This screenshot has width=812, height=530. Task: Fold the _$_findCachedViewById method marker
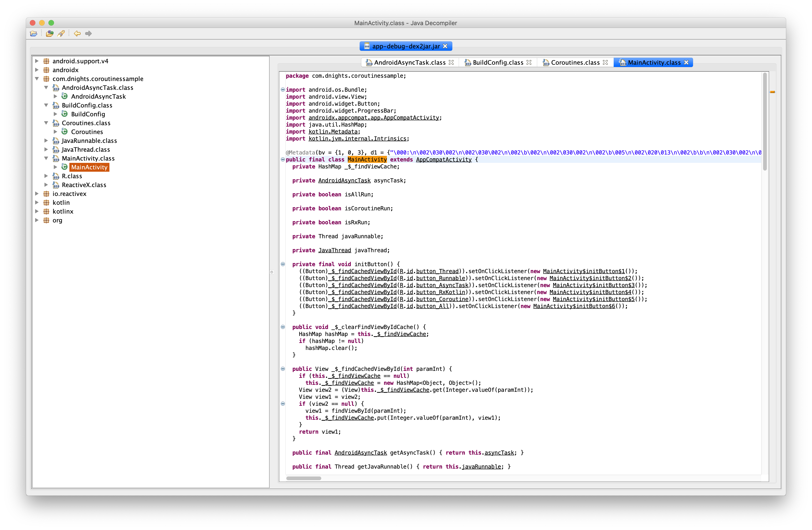283,369
